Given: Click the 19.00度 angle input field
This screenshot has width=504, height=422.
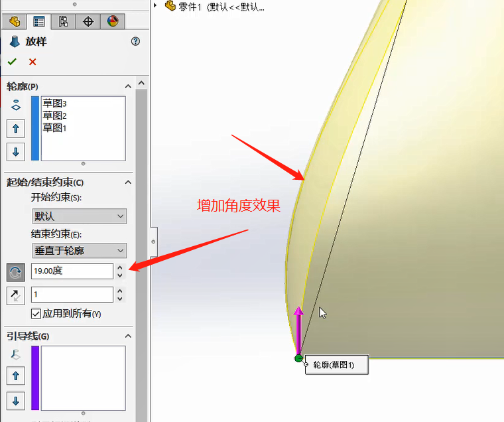Looking at the screenshot, I should (72, 271).
